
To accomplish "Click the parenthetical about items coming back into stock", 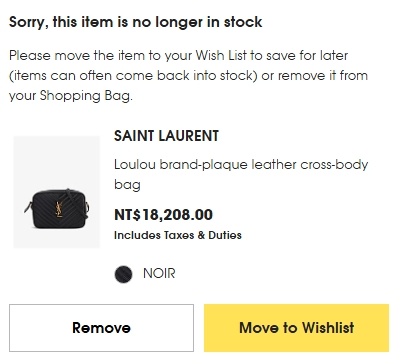I will [x=133, y=76].
